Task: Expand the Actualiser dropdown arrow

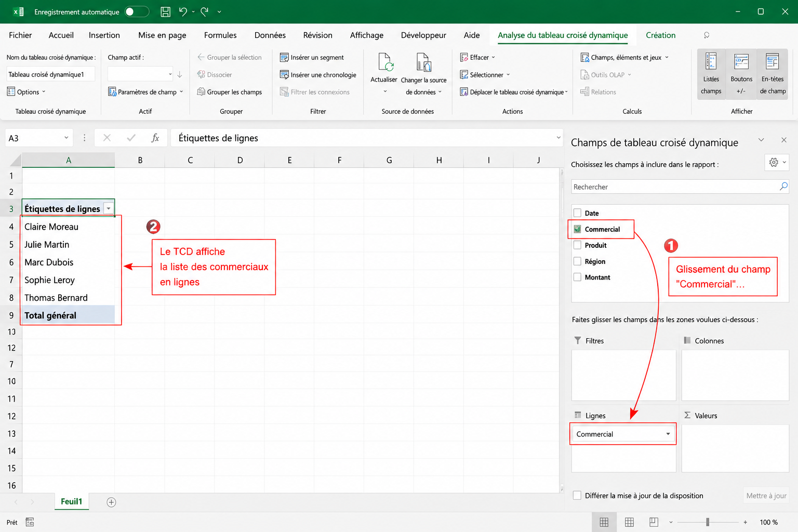Action: click(385, 91)
